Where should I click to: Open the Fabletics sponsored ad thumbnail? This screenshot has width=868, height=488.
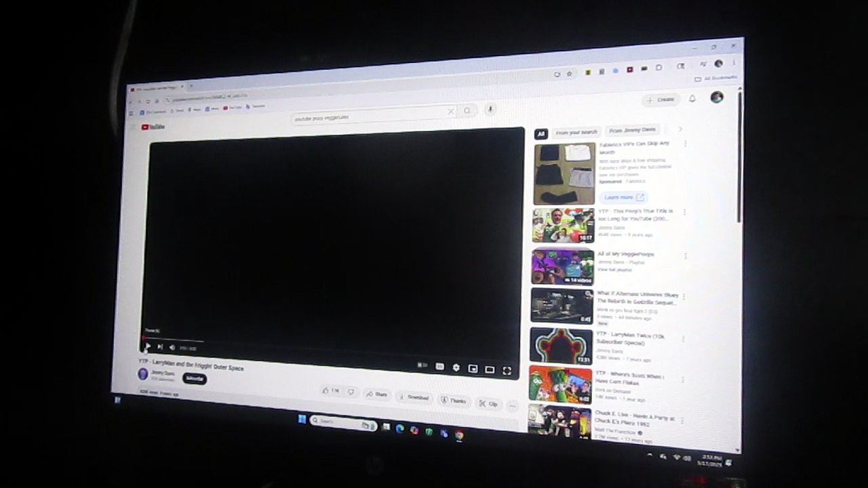564,174
